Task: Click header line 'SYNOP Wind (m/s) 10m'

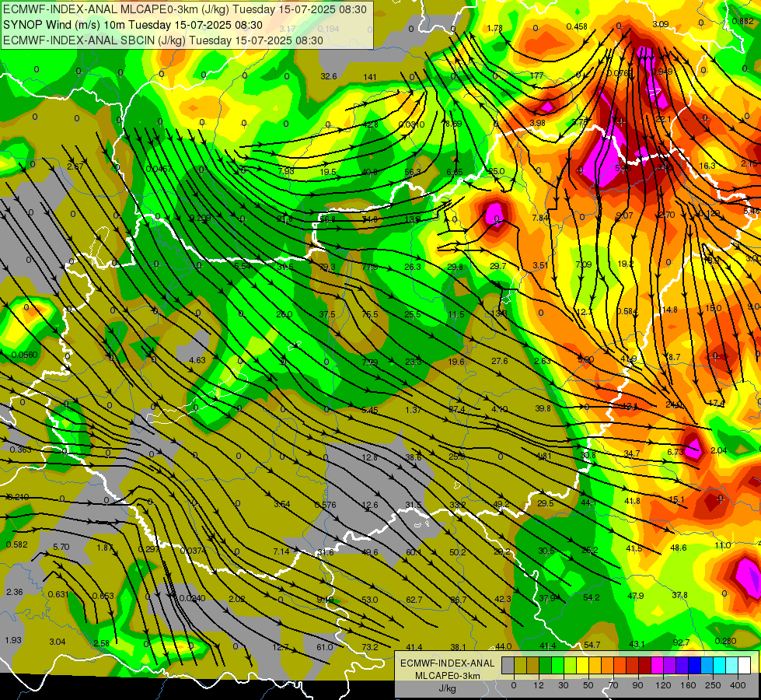Action: point(65,25)
